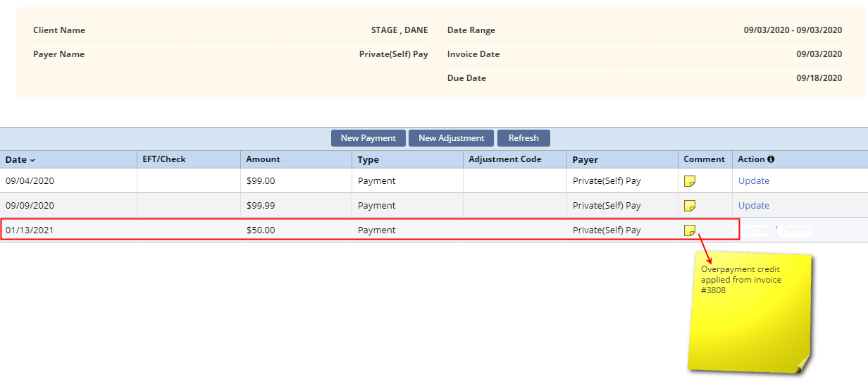The width and height of the screenshot is (868, 382).
Task: Open the New Adjustment form
Action: click(x=451, y=138)
